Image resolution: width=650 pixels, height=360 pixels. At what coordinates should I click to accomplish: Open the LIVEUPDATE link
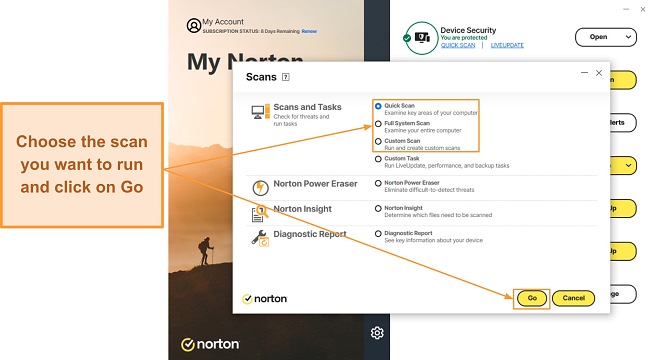(x=507, y=45)
